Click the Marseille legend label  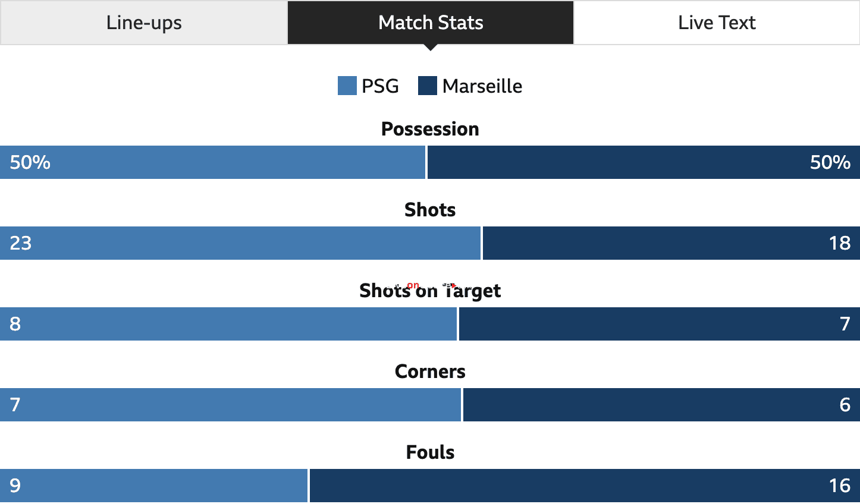(x=482, y=86)
